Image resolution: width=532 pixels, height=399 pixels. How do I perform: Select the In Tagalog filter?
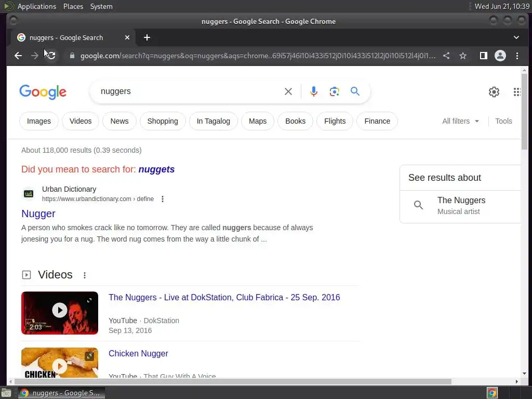pyautogui.click(x=214, y=121)
